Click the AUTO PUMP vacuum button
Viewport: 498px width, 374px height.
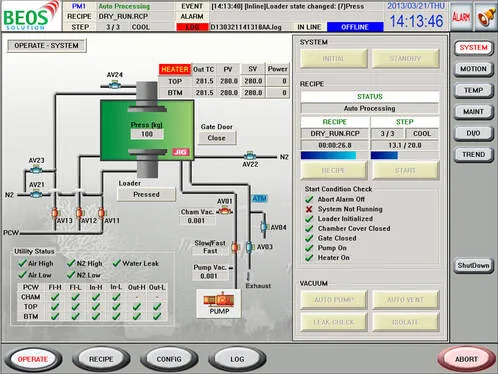pyautogui.click(x=333, y=300)
